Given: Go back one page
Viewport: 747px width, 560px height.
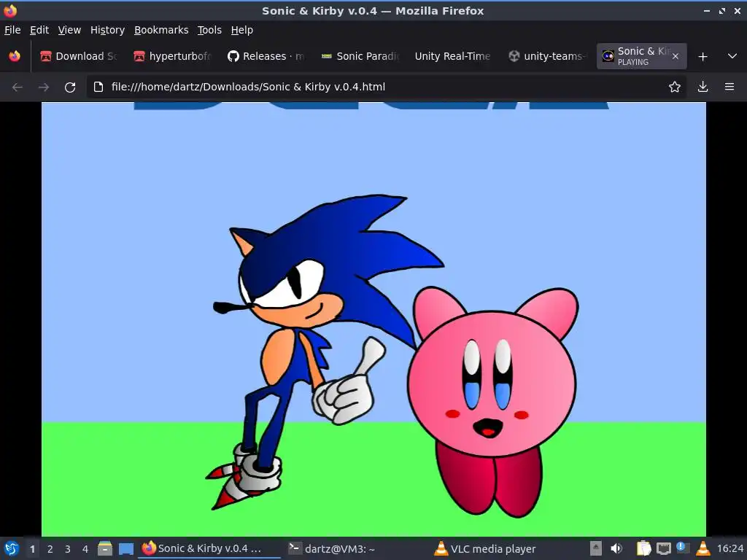Looking at the screenshot, I should pos(18,87).
